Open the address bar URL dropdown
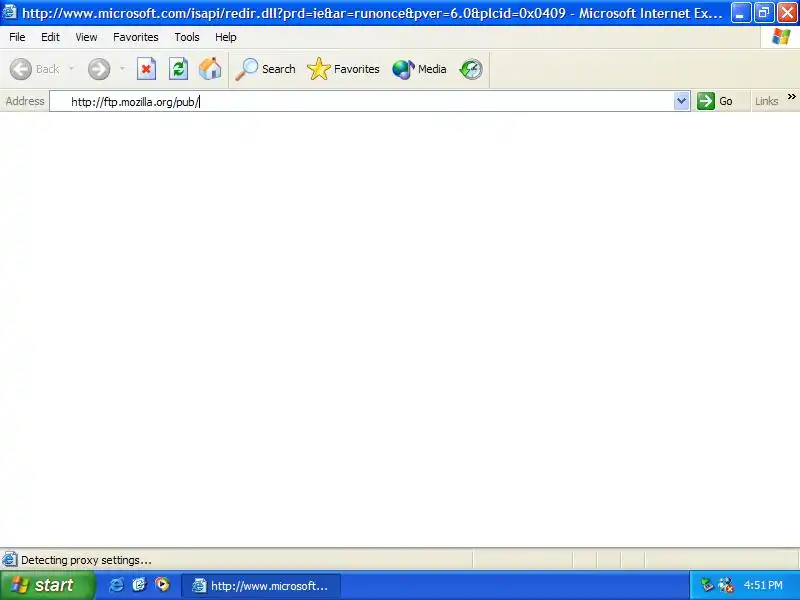Screen dimensions: 800x600 (681, 101)
